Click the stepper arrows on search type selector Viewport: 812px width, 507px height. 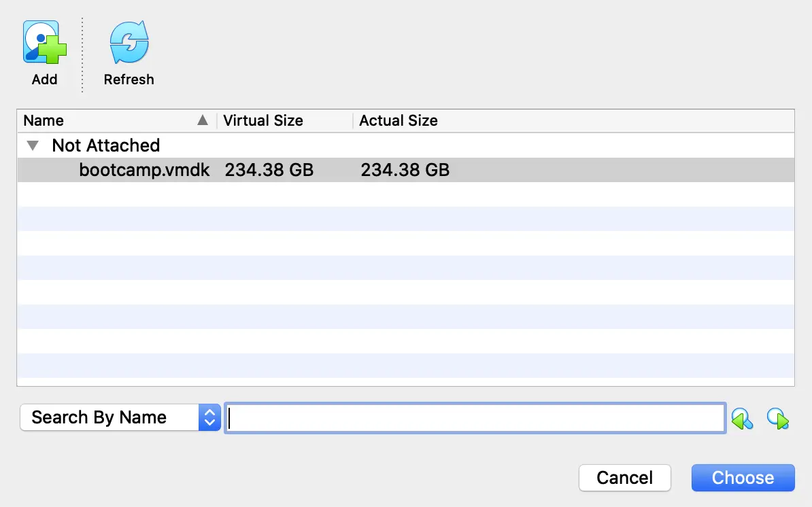209,417
